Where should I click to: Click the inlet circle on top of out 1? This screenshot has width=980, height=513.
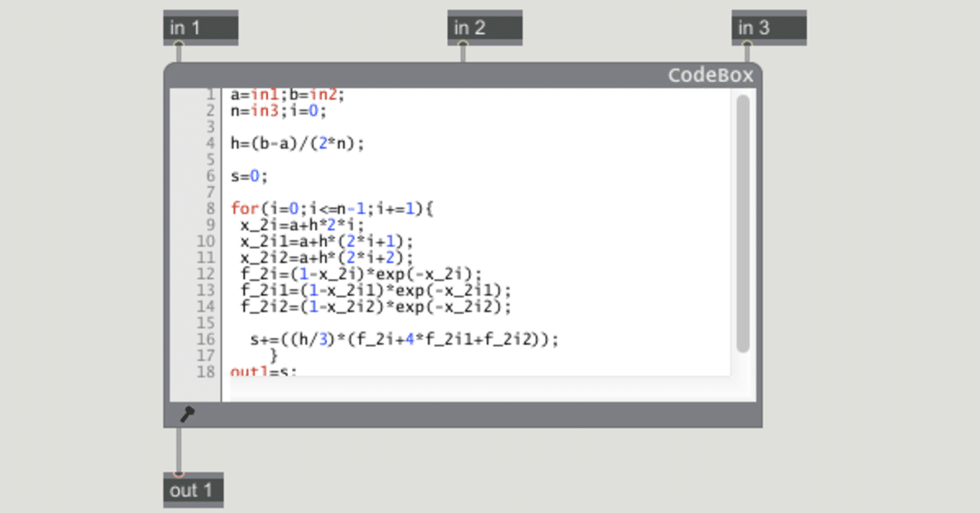pos(178,473)
